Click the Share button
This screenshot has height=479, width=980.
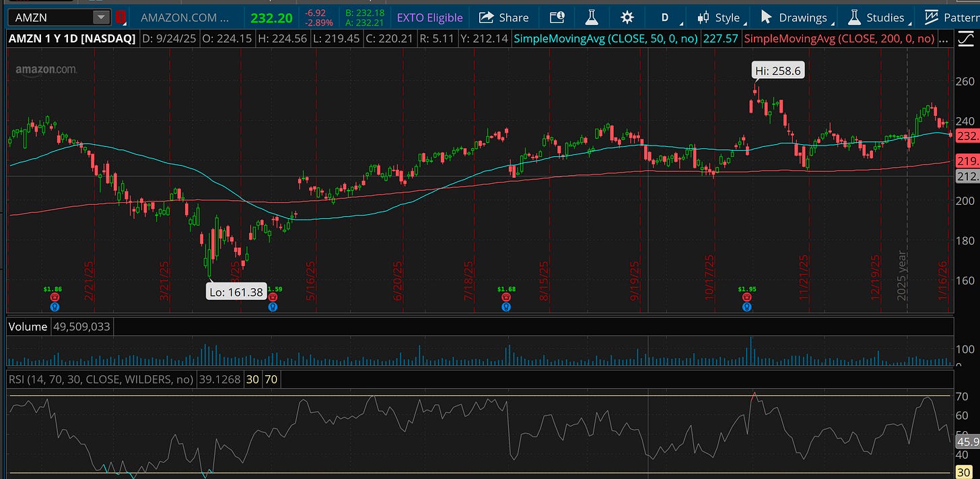click(503, 18)
